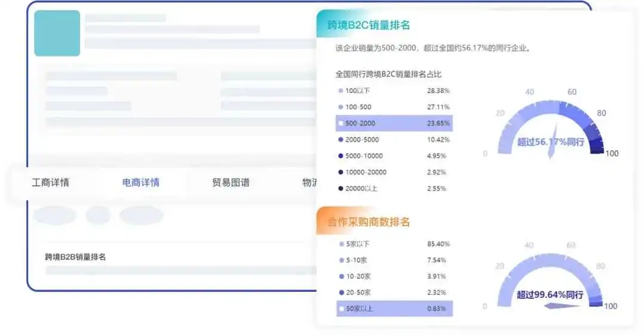Open the 贸易图谱 tab
644x336 pixels.
pyautogui.click(x=231, y=182)
